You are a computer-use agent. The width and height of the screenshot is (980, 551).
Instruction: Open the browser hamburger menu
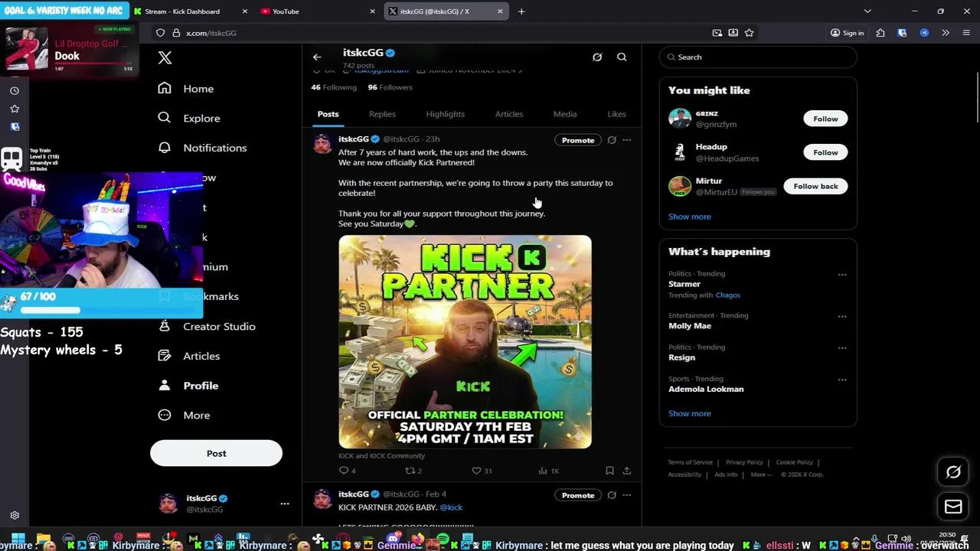coord(966,33)
